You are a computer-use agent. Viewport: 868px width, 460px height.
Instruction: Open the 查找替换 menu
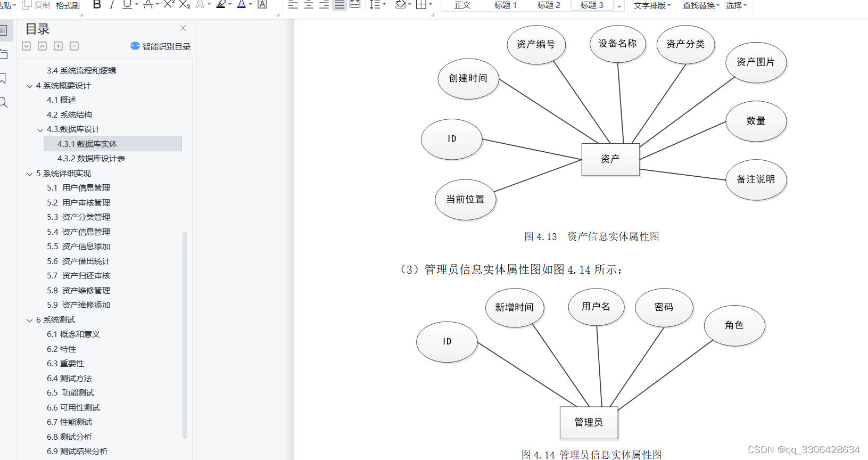pos(701,5)
